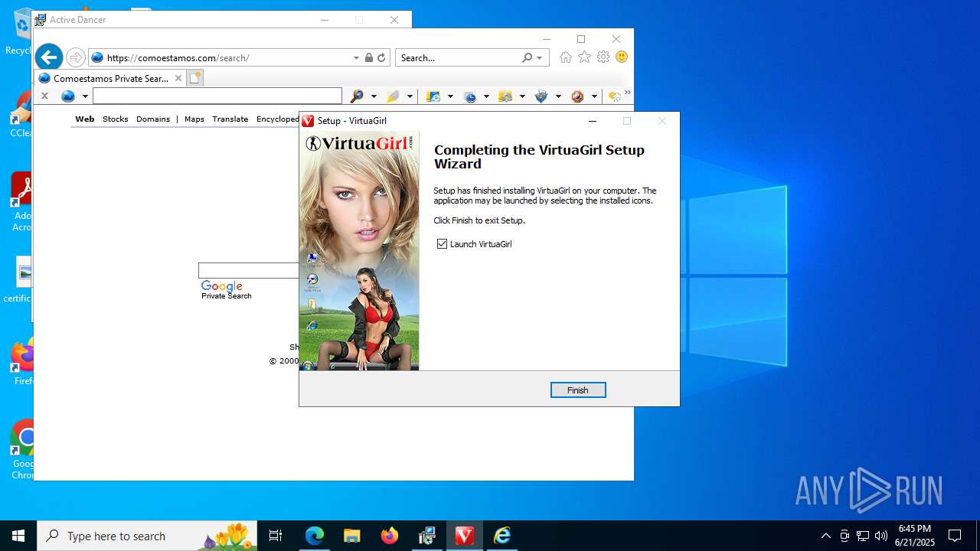
Task: Focus the IE Search... box
Action: [459, 57]
